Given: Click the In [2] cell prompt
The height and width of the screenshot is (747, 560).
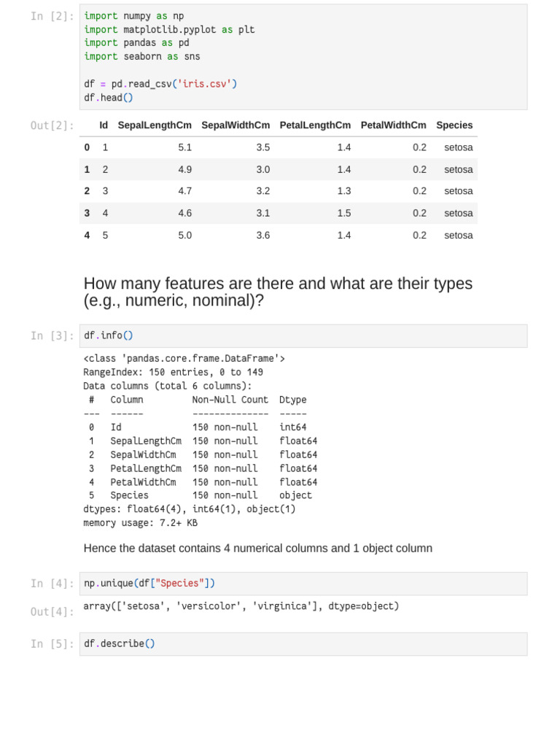Looking at the screenshot, I should point(52,16).
